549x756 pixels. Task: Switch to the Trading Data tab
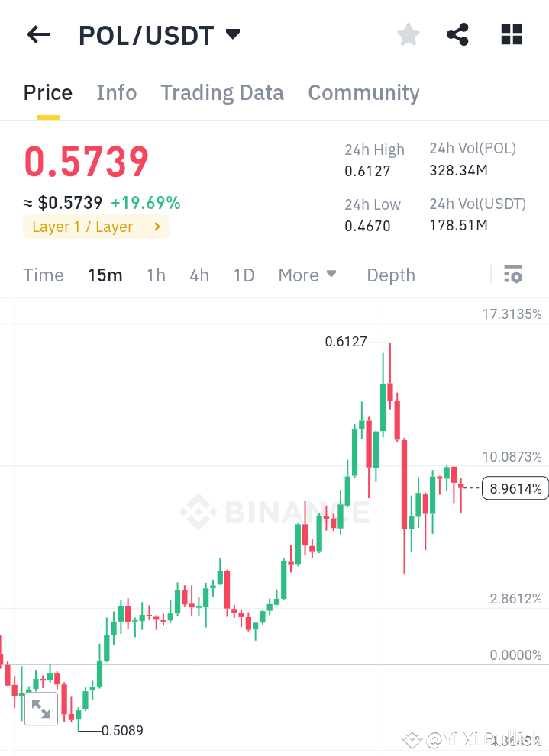tap(221, 92)
